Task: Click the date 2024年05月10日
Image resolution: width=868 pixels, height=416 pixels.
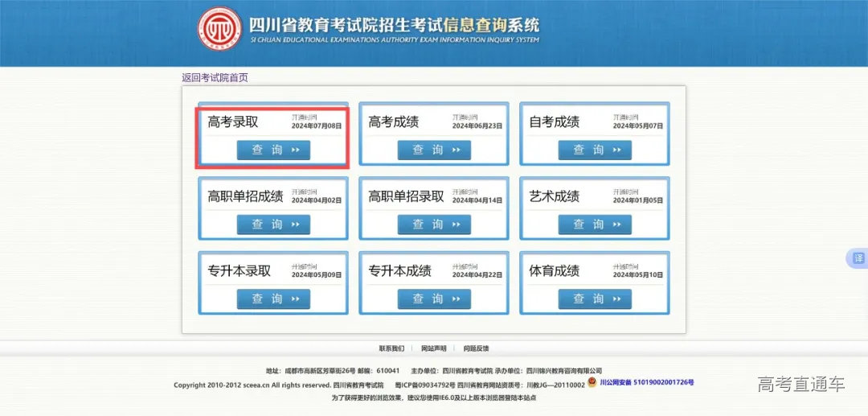Action: pos(637,275)
